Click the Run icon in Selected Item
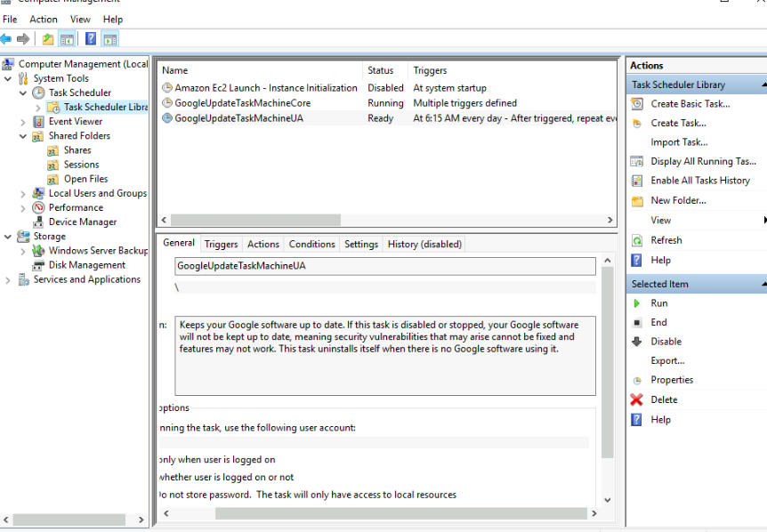The width and height of the screenshot is (767, 532). pos(636,303)
